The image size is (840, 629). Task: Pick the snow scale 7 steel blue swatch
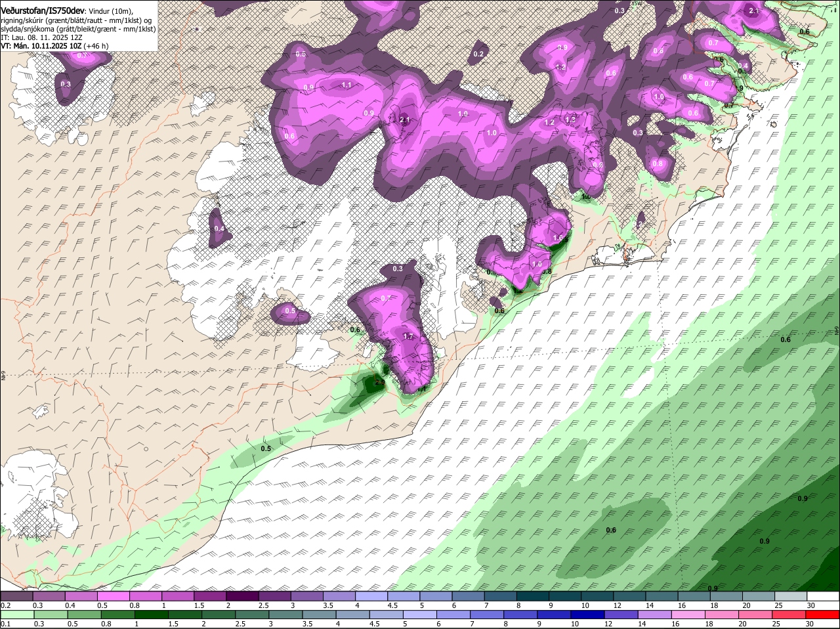501,596
